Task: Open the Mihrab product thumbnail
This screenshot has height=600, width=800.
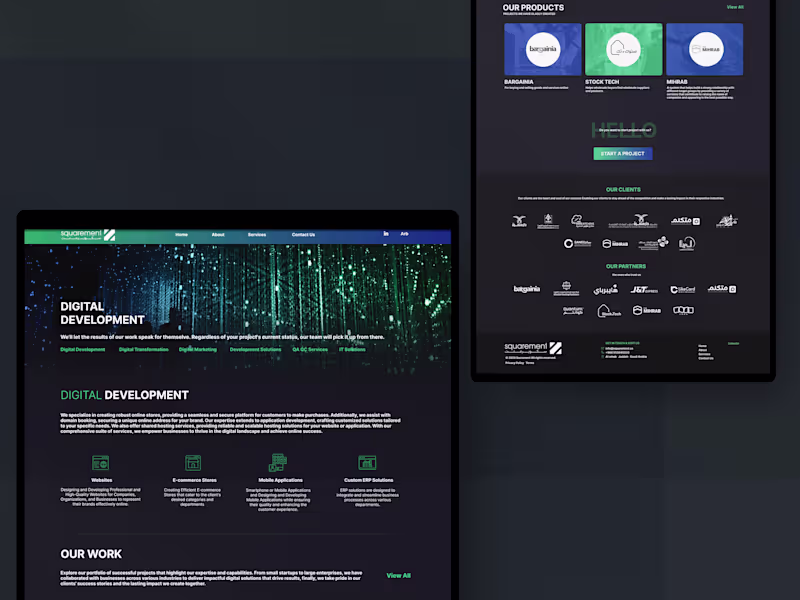Action: pos(705,49)
